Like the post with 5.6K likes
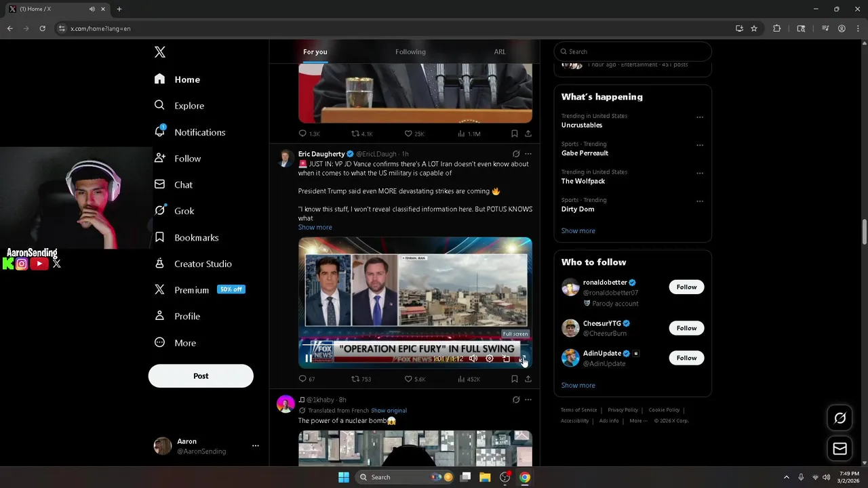Viewport: 868px width, 488px height. (x=415, y=379)
